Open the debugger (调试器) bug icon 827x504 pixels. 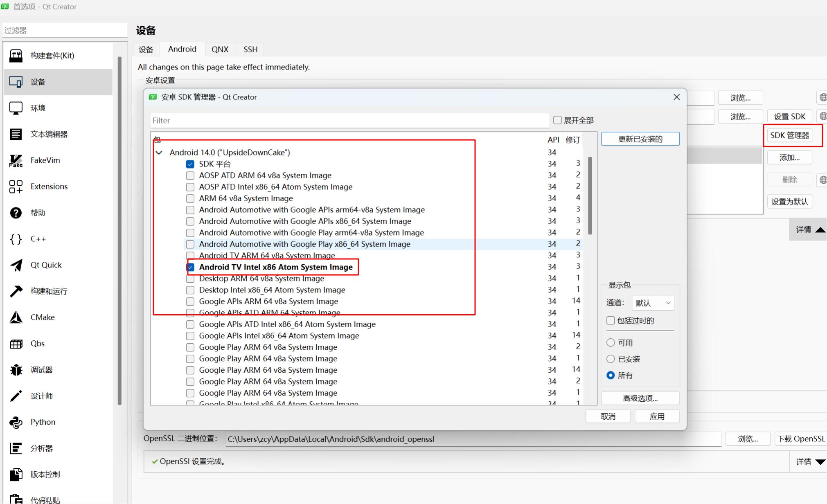pyautogui.click(x=16, y=370)
